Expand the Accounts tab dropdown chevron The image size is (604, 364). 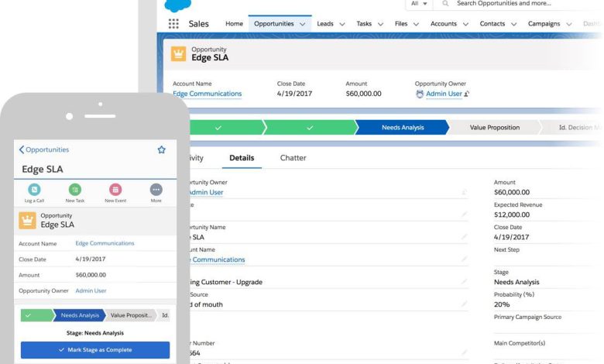click(465, 24)
